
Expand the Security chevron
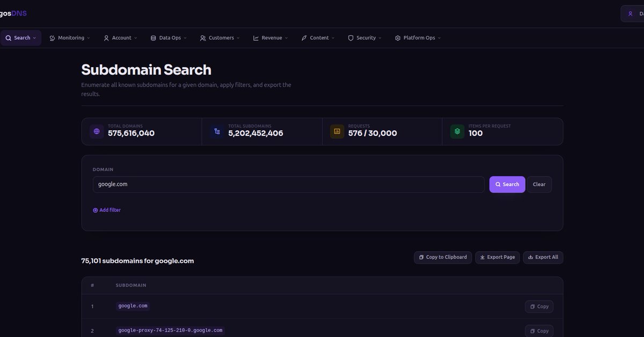tap(380, 38)
